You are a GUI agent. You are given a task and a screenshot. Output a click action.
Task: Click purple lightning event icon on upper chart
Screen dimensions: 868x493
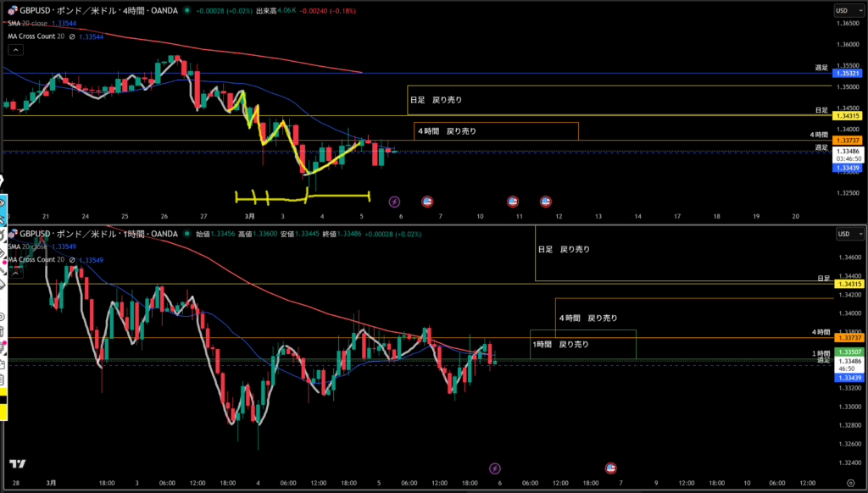(x=394, y=202)
